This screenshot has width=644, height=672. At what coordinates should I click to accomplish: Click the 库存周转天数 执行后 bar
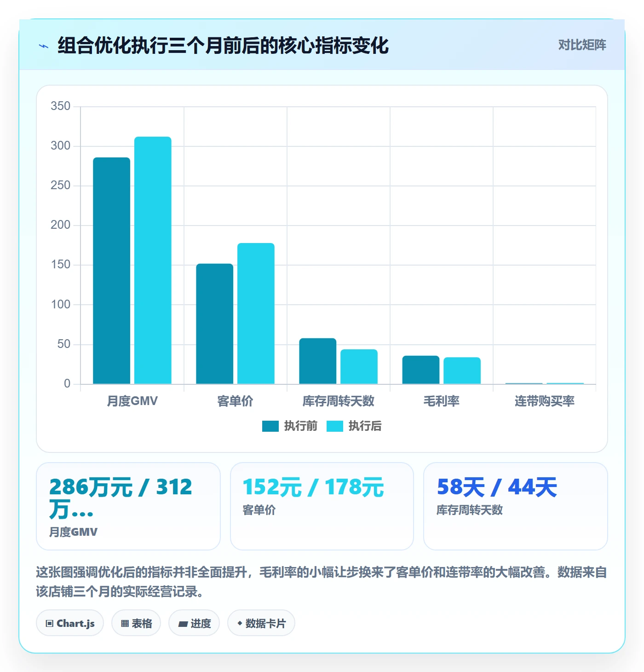point(359,366)
